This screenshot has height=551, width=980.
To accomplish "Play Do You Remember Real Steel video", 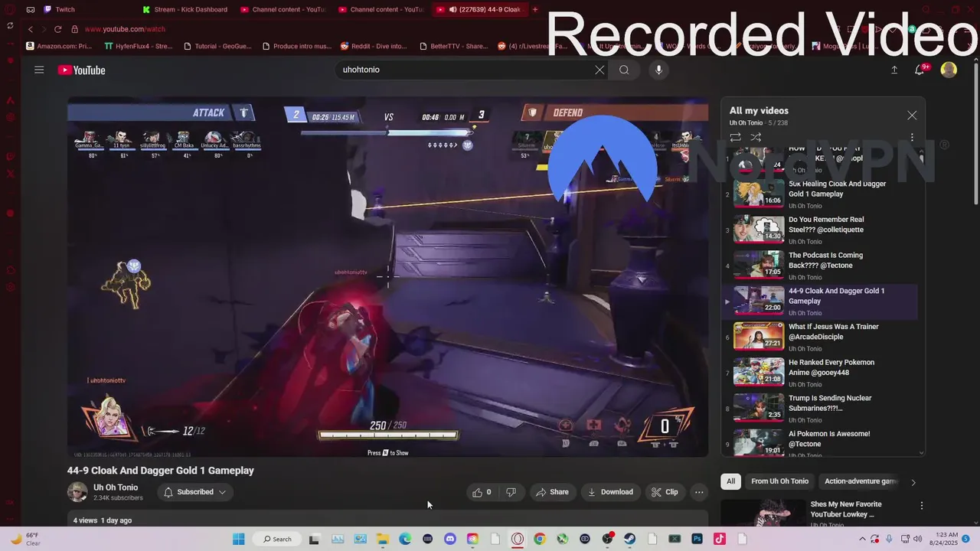I will coord(820,230).
